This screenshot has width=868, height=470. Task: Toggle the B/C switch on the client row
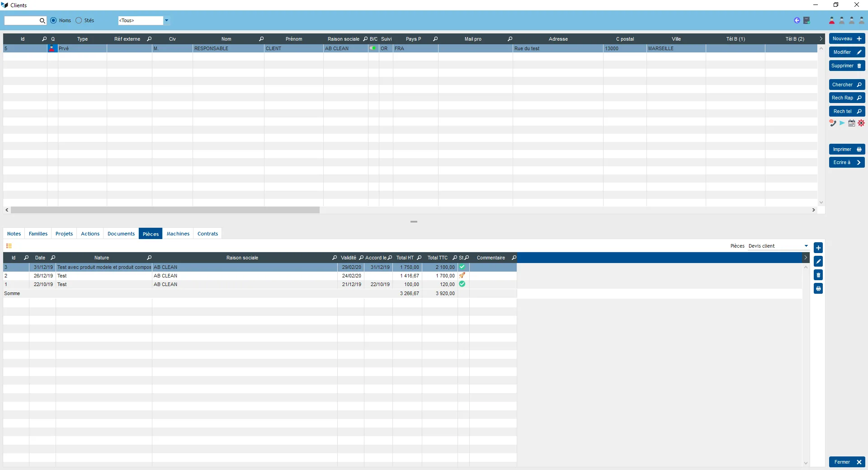373,48
